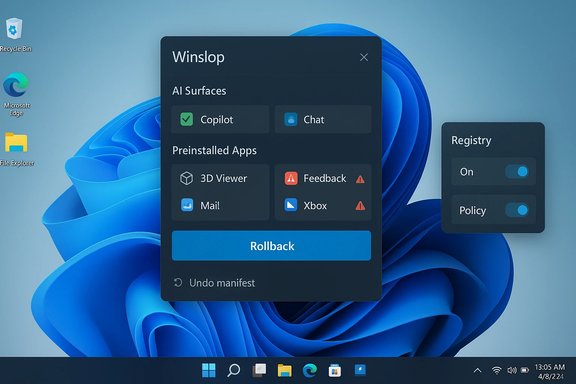The image size is (576, 384).
Task: Click the Winslop window title
Action: (198, 57)
